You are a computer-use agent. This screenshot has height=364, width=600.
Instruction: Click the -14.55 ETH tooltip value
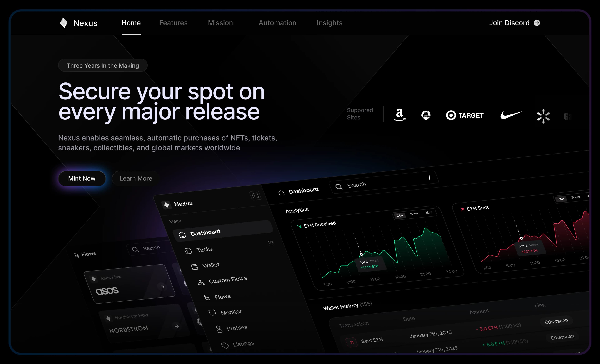pos(529,251)
